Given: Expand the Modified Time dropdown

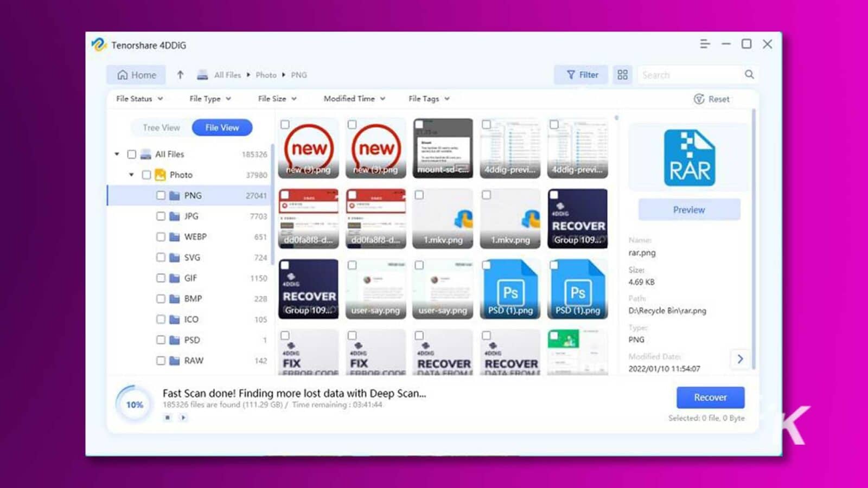Looking at the screenshot, I should [x=354, y=99].
